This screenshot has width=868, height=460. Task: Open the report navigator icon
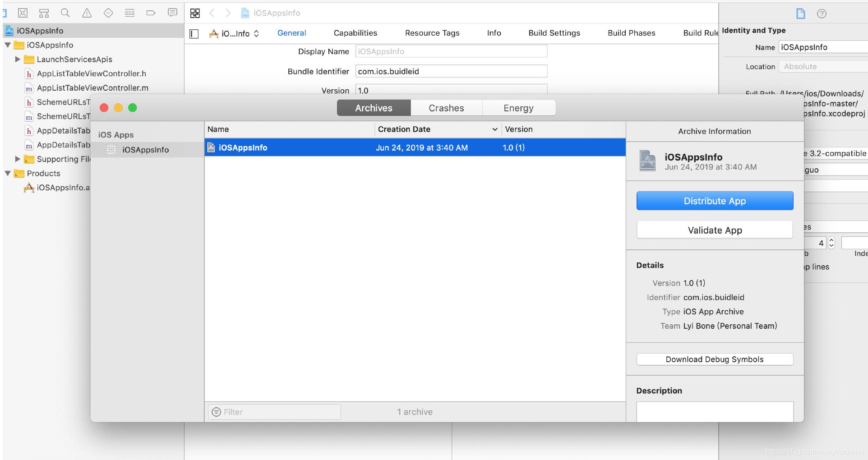[x=172, y=13]
